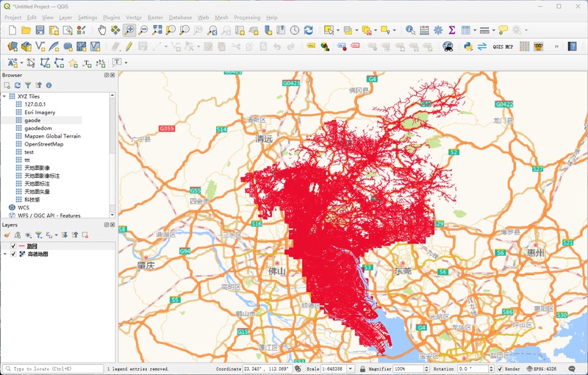Expand the hidden toolbar items chevron
Viewport: 588px width, 375px height.
pos(556,46)
